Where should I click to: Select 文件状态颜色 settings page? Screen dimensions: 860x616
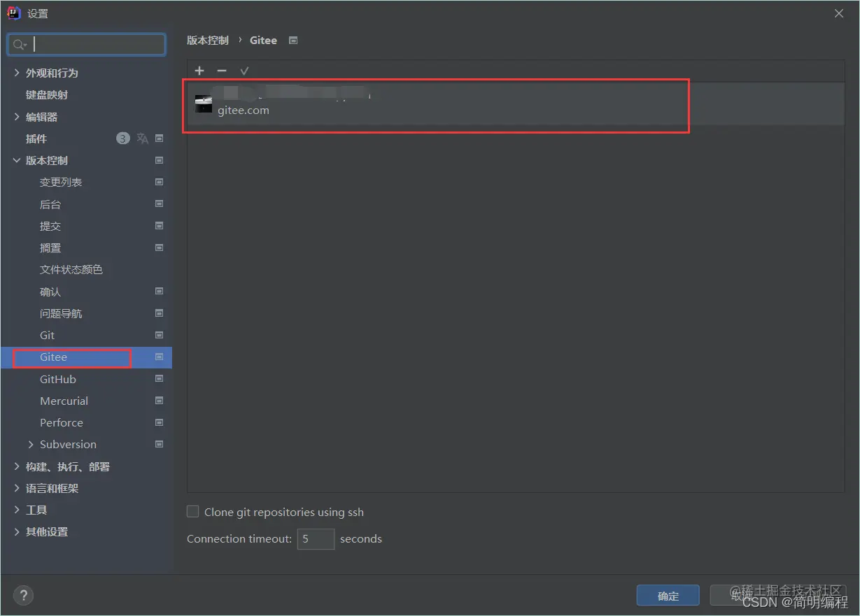coord(71,269)
